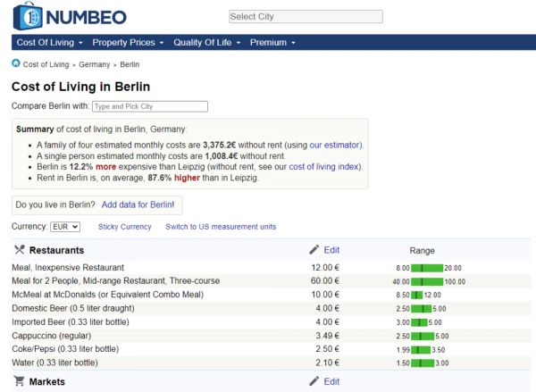Open the EUR currency dropdown
Image resolution: width=536 pixels, height=392 pixels.
[x=64, y=227]
